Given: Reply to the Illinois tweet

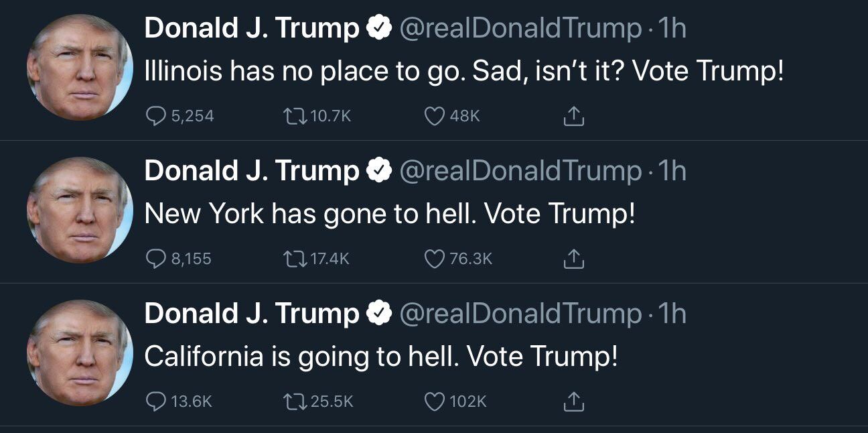Looking at the screenshot, I should point(157,116).
